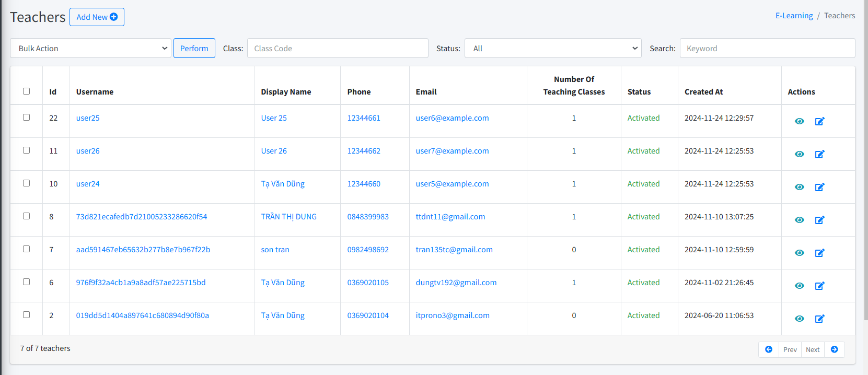Screen dimensions: 868x375
Task: View details of teacher user25
Action: click(799, 121)
